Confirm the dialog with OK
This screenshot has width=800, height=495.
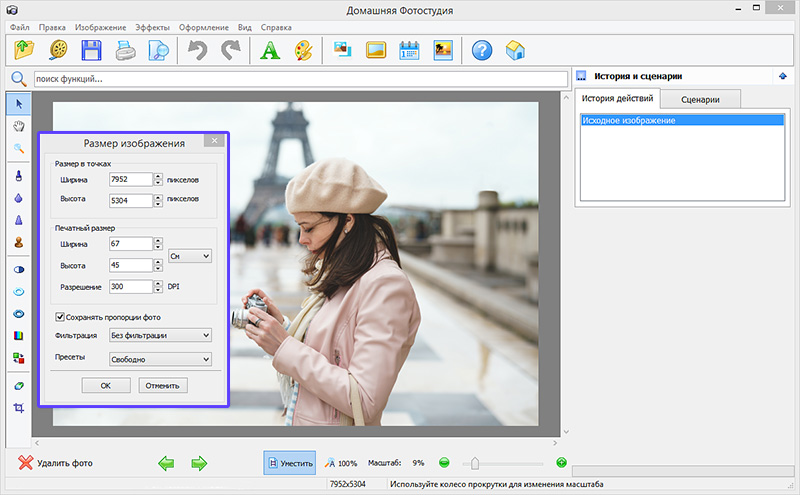pyautogui.click(x=106, y=386)
